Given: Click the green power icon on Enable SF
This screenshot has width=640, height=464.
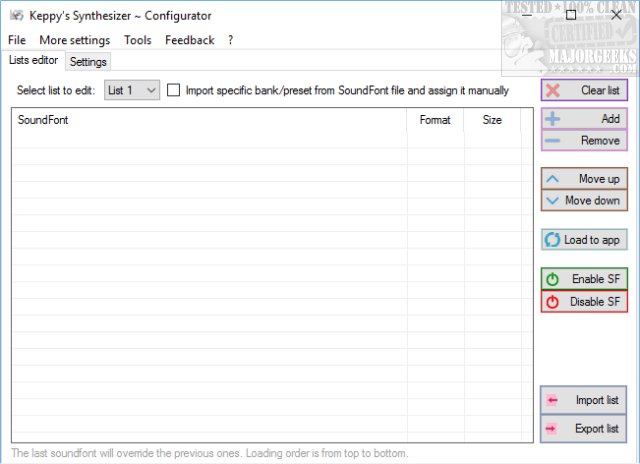Looking at the screenshot, I should coord(553,279).
